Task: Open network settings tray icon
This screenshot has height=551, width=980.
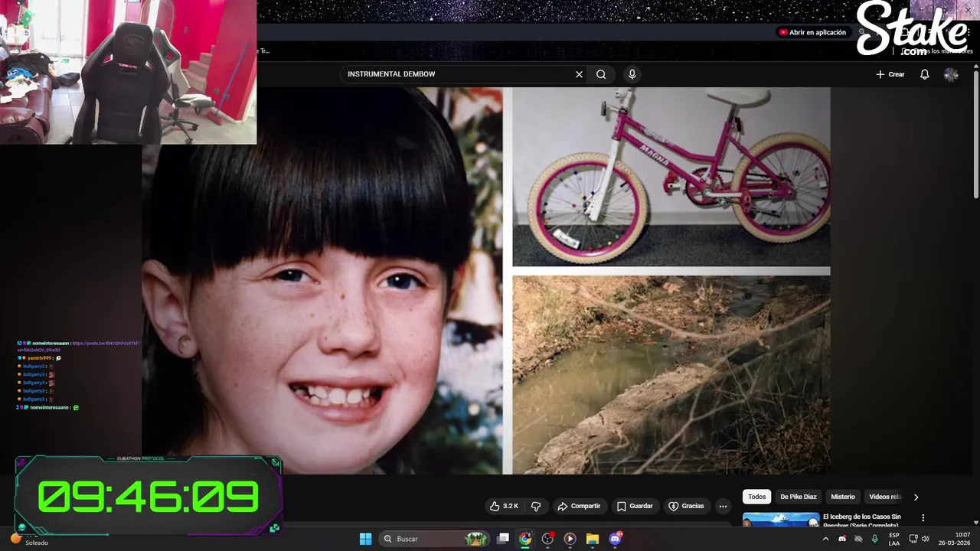Action: 913,539
